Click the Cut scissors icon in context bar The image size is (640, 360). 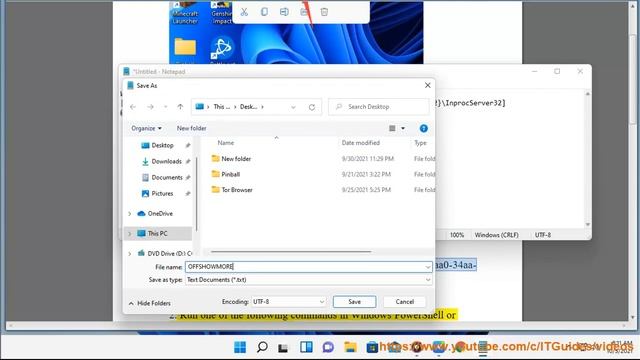[x=244, y=12]
